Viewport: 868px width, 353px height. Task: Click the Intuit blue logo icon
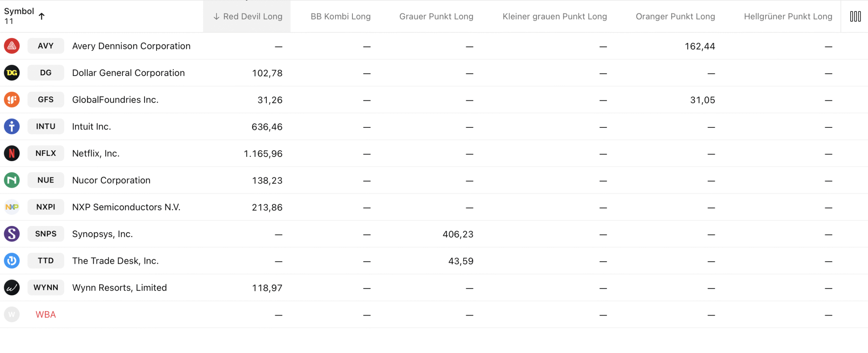[x=12, y=126]
